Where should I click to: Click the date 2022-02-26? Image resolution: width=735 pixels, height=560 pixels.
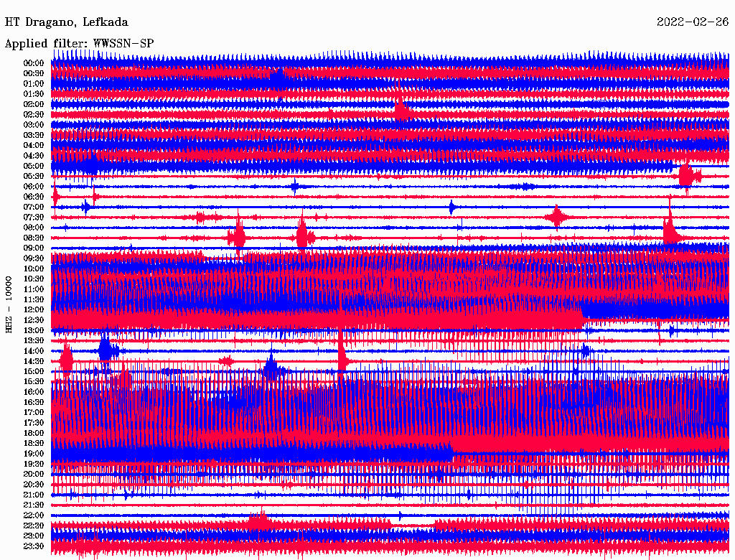click(x=692, y=22)
